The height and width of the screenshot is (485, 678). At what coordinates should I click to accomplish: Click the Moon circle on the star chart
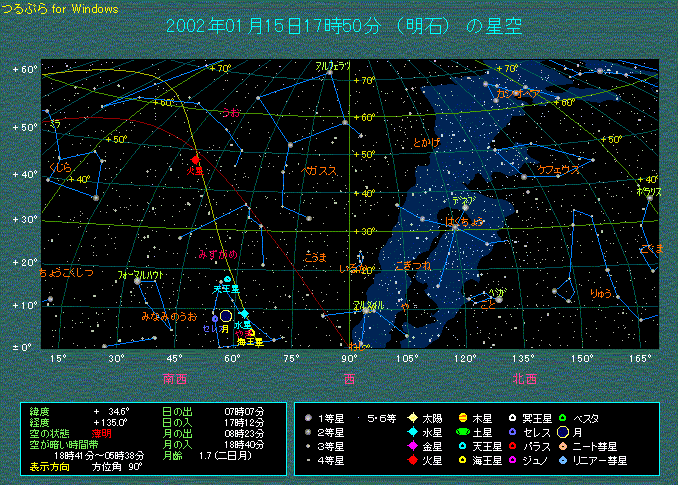(226, 316)
